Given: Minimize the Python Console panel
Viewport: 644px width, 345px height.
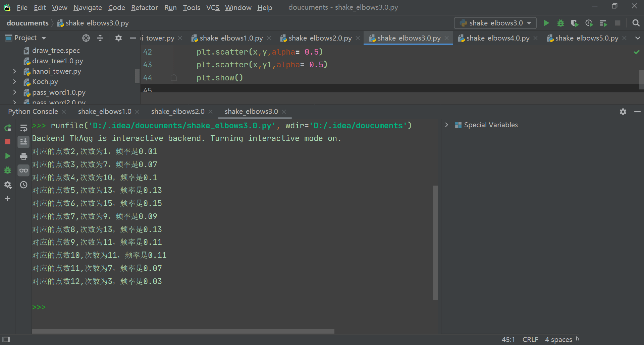Looking at the screenshot, I should 637,112.
